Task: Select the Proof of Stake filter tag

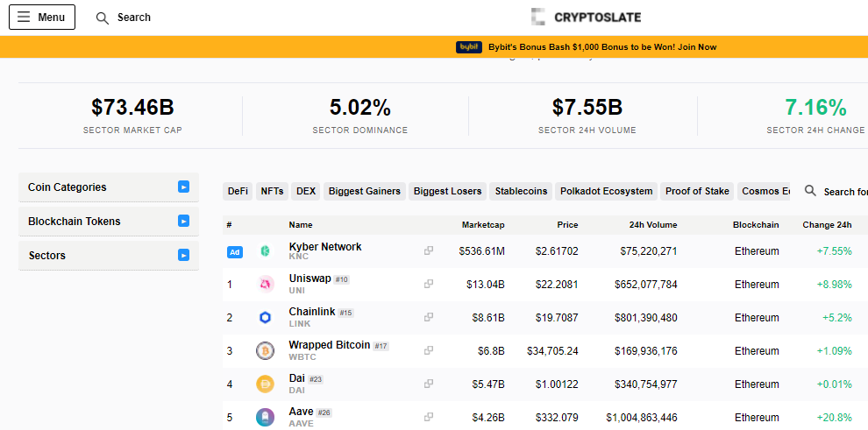Action: (x=697, y=191)
